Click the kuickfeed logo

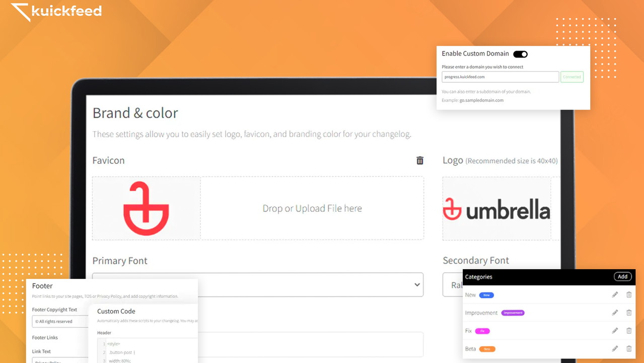pos(56,12)
